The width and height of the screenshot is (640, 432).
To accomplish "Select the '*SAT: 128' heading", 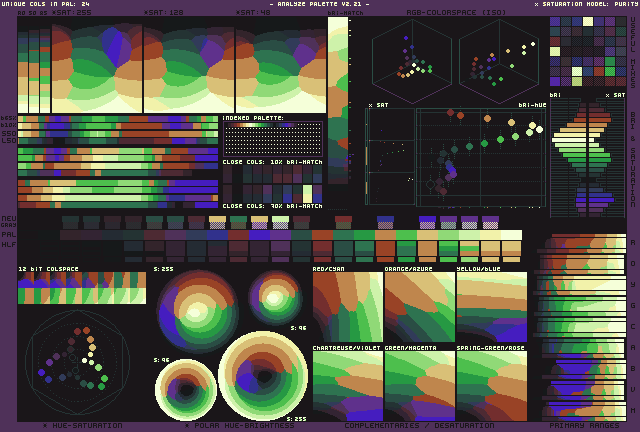I will pos(164,13).
